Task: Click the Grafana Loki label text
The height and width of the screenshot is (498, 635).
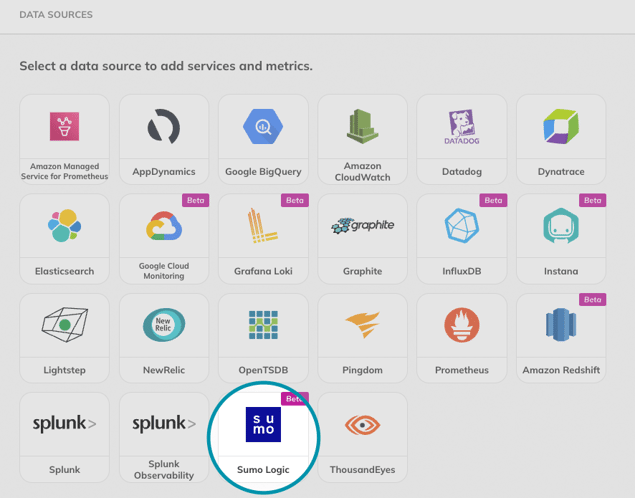Action: point(263,271)
